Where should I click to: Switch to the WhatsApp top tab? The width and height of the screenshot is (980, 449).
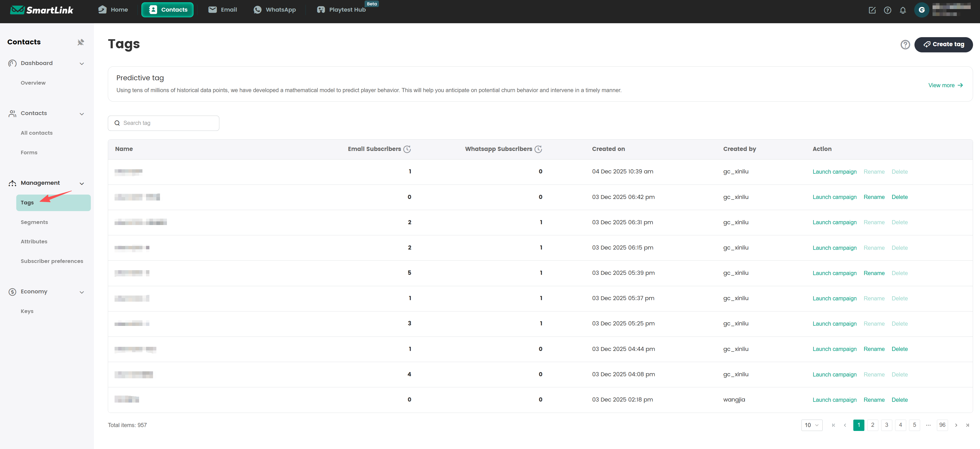[x=274, y=10]
